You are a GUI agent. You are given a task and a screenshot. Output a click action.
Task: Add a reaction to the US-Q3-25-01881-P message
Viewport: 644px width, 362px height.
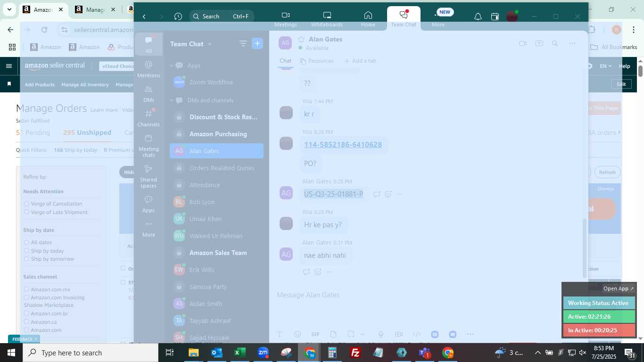[x=388, y=194]
